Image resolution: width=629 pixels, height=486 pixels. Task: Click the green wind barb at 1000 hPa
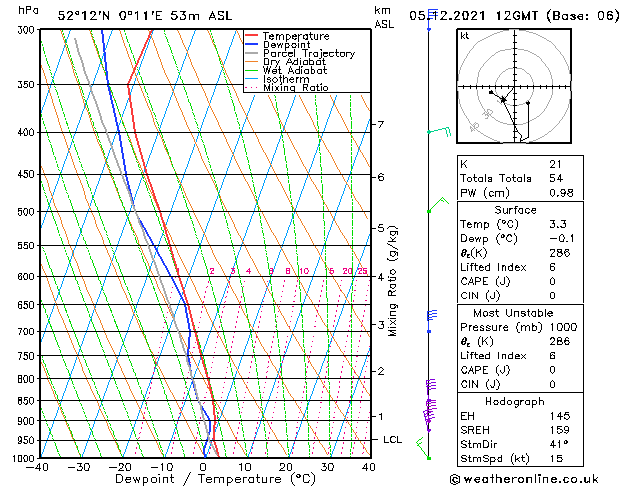[431, 456]
